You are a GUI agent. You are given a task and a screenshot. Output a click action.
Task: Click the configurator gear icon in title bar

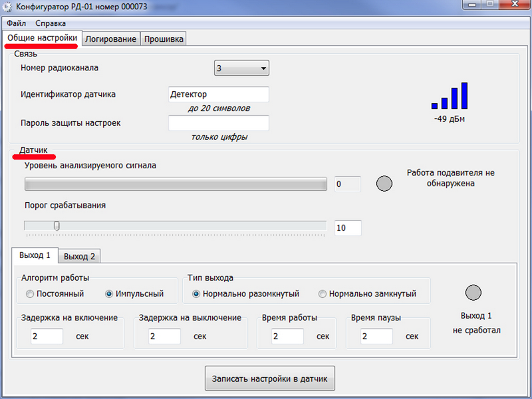(7, 7)
